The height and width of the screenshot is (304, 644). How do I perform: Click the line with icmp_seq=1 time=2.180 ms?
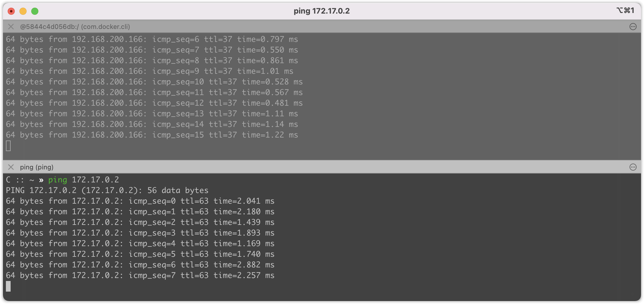[x=140, y=212]
